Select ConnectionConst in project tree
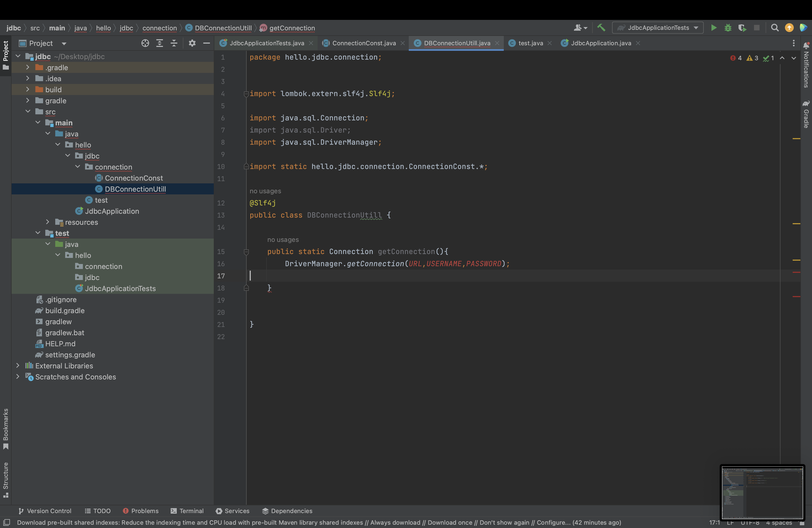Image resolution: width=812 pixels, height=528 pixels. 134,178
